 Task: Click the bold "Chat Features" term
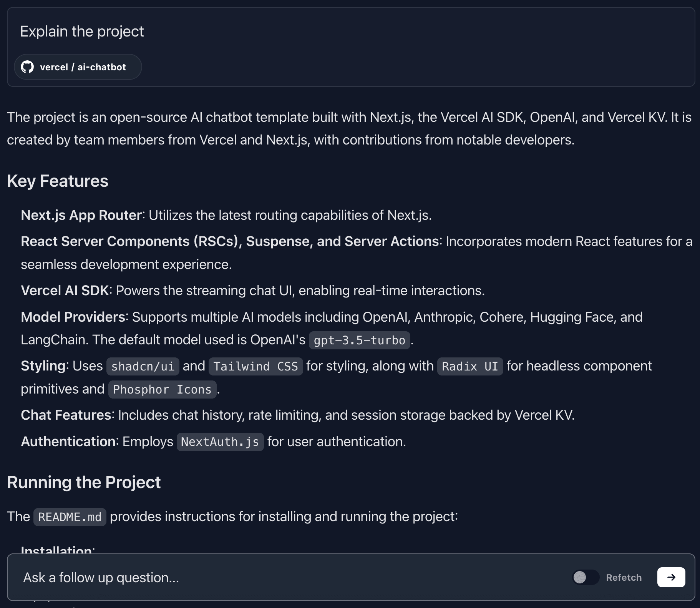pyautogui.click(x=66, y=415)
